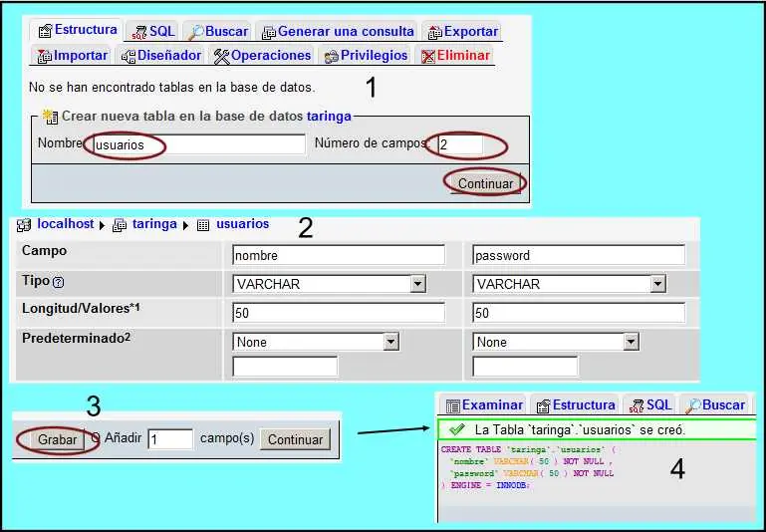Click the Longitud field of nombre column
The image size is (766, 532).
(x=339, y=313)
